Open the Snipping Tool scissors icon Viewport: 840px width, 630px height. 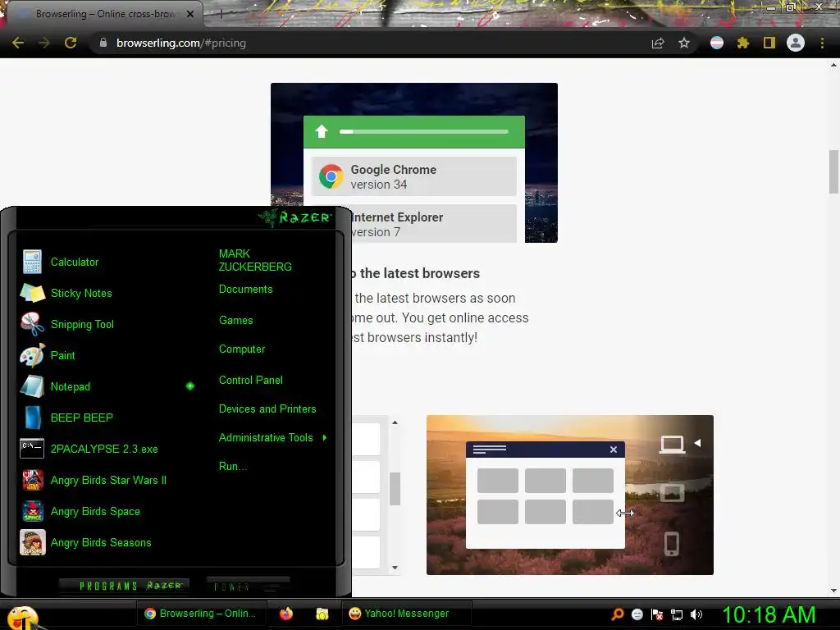pos(32,324)
